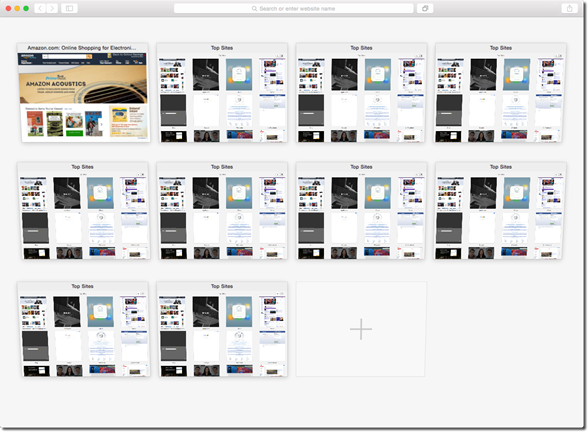Click the show all tabs icon

[x=425, y=8]
